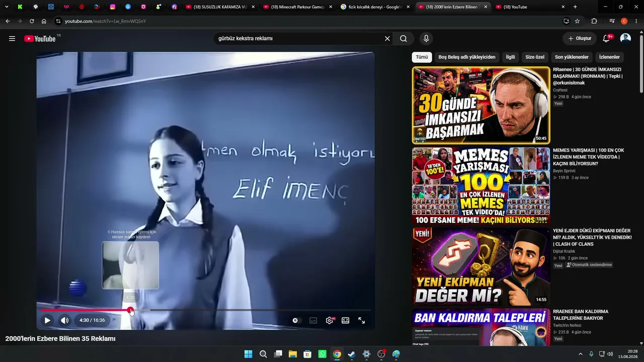Visit the Craftest channel

click(x=560, y=90)
